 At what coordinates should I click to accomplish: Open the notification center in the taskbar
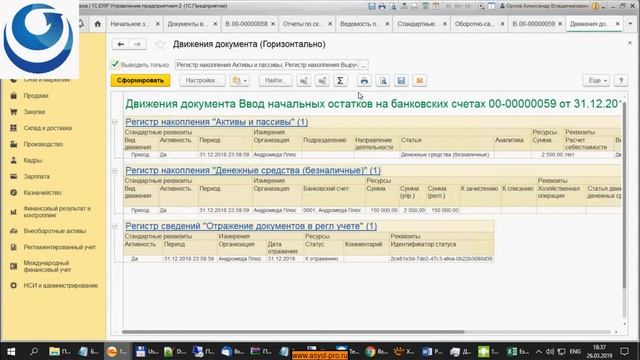pyautogui.click(x=624, y=351)
